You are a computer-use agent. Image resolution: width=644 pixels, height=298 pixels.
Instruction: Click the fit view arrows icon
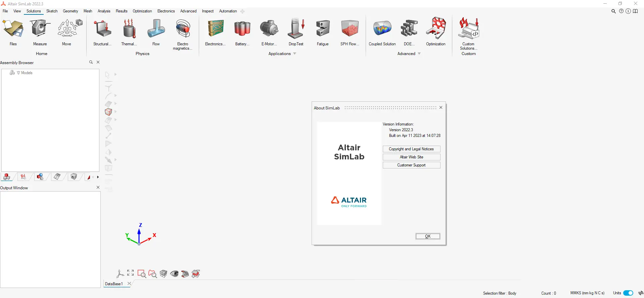(131, 273)
